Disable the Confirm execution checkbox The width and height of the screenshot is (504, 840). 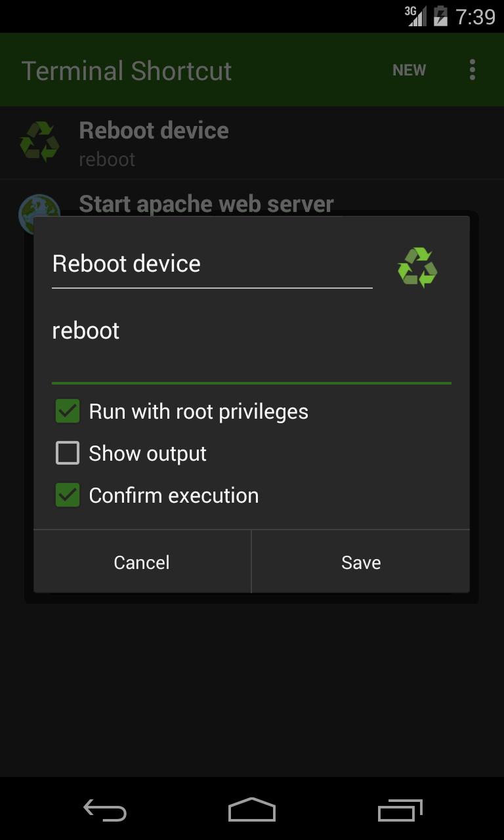coord(68,495)
